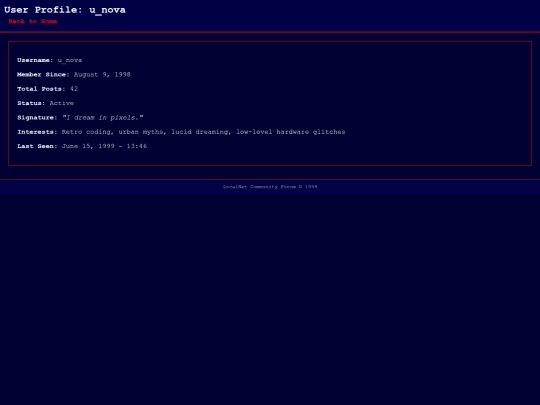Viewport: 540px width, 405px height.
Task: Click the LocalNet Community Forum footer text
Action: (x=270, y=187)
